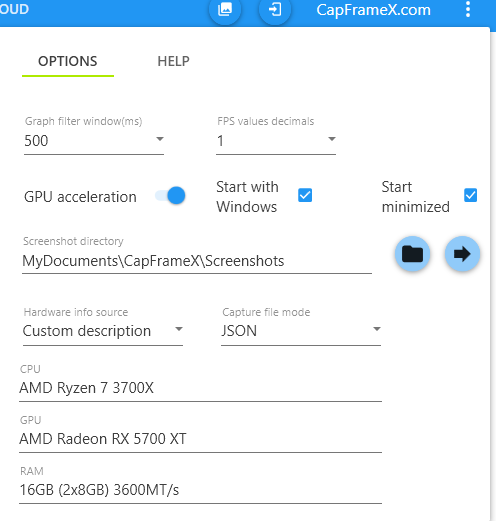The image size is (496, 521).
Task: Open the screenshot directory with the arrow button
Action: 462,254
